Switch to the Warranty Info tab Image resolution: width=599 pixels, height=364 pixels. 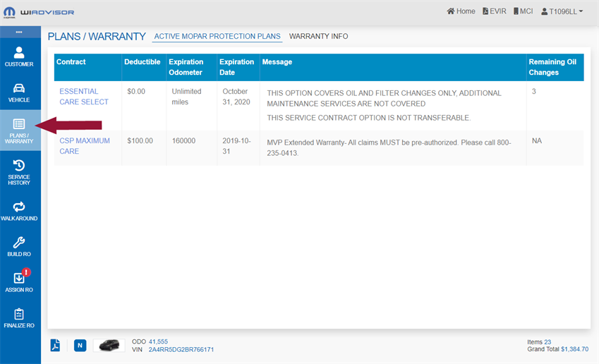(x=319, y=36)
